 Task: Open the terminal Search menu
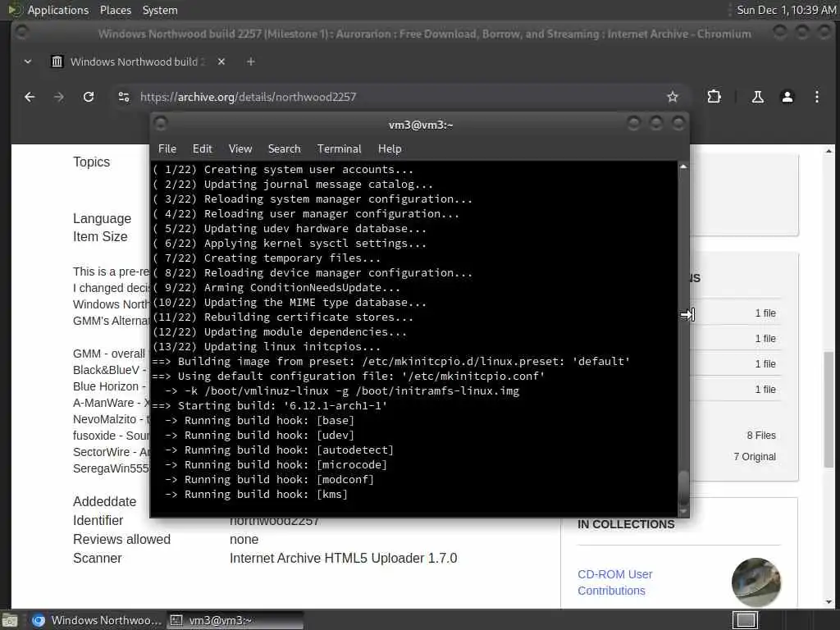pos(284,149)
